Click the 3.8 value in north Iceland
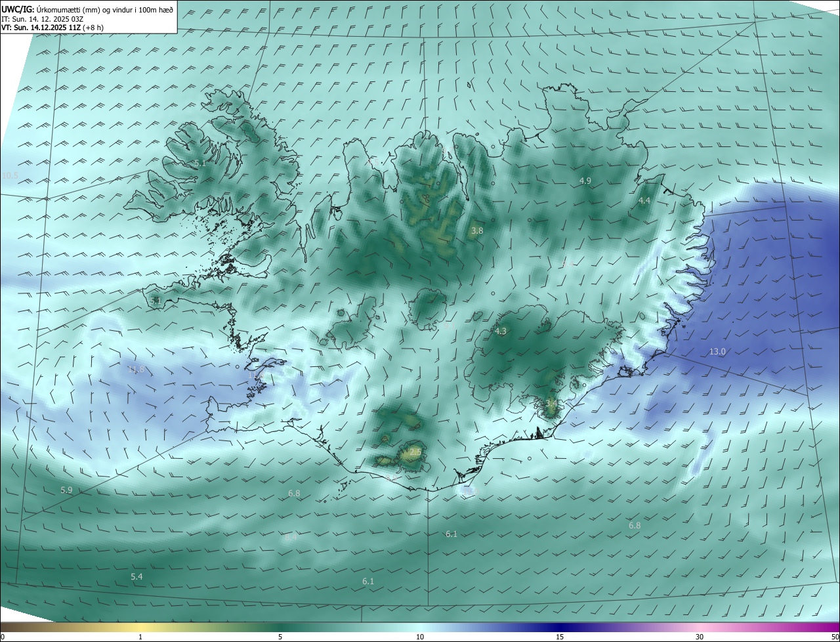 (x=477, y=231)
